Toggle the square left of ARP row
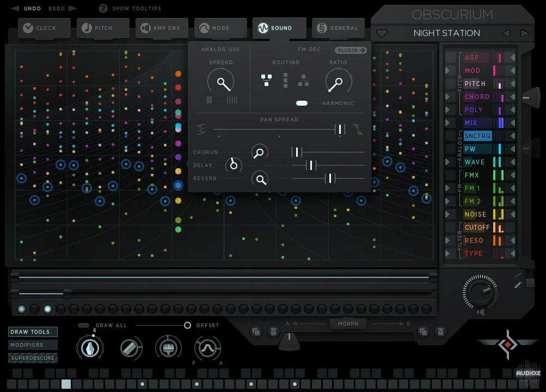The height and width of the screenshot is (392, 546). 450,58
